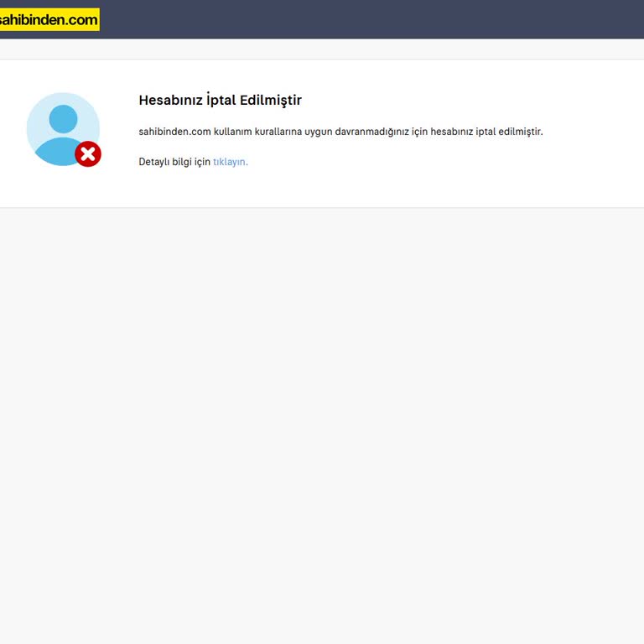
Task: Click the cancelled account avatar icon
Action: (x=64, y=130)
